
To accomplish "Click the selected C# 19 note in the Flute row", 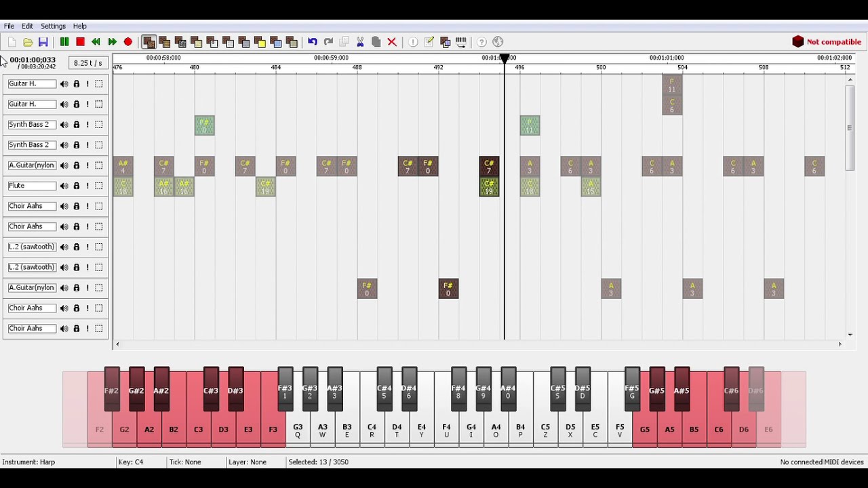I will point(489,187).
